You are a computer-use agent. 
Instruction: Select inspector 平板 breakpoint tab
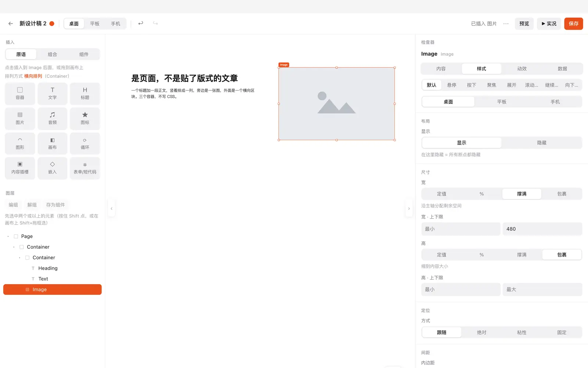[x=502, y=102]
